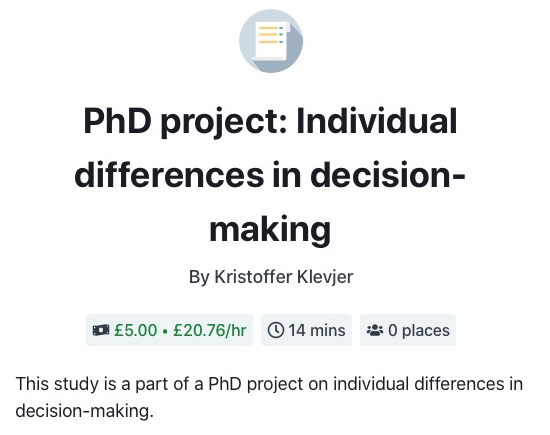Open Kristoffer Klevjer author name

(284, 277)
